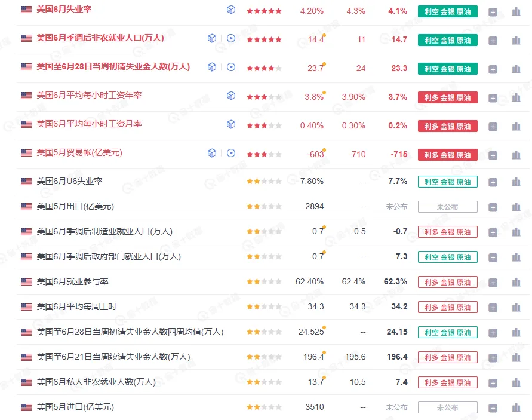Click plus icon for 美国6月平均每小时工资年率
The image size is (532, 420).
point(493,98)
